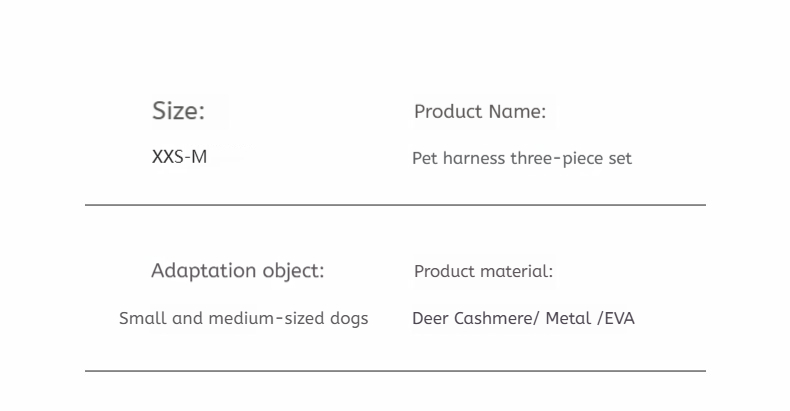Select the XXS-M size value
Screen dimensions: 790x411
coord(179,157)
